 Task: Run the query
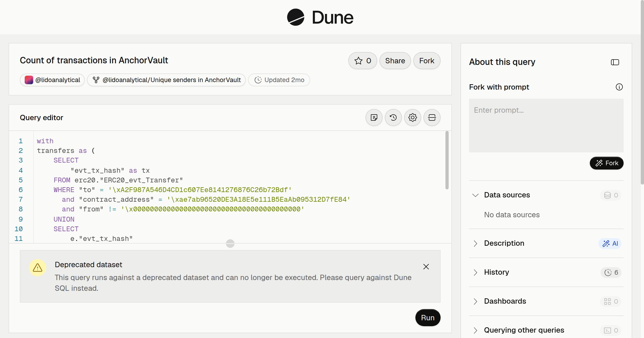[x=428, y=318]
